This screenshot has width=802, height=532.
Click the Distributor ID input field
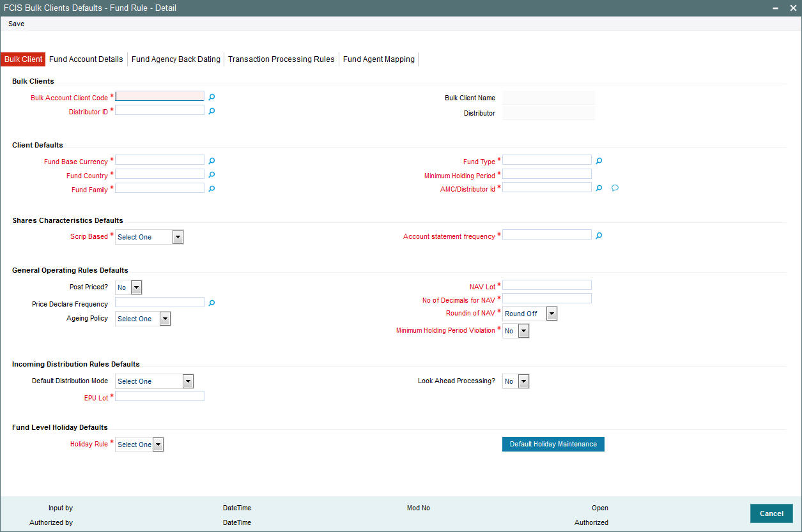160,110
